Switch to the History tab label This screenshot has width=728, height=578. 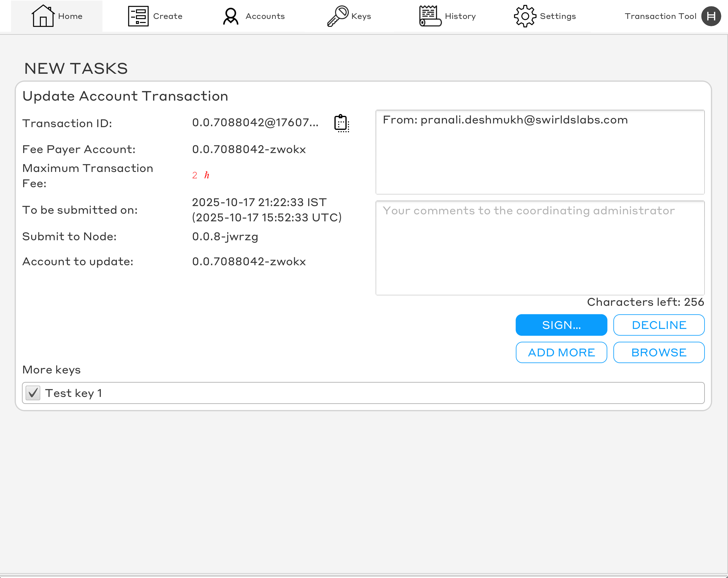coord(460,16)
